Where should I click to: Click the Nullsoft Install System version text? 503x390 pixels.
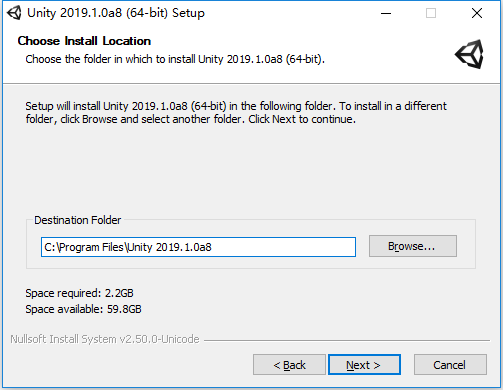click(x=105, y=339)
